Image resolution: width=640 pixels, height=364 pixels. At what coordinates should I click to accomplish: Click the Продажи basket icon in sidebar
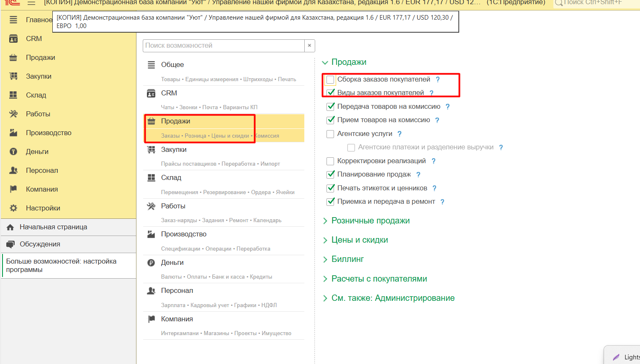[x=13, y=57]
